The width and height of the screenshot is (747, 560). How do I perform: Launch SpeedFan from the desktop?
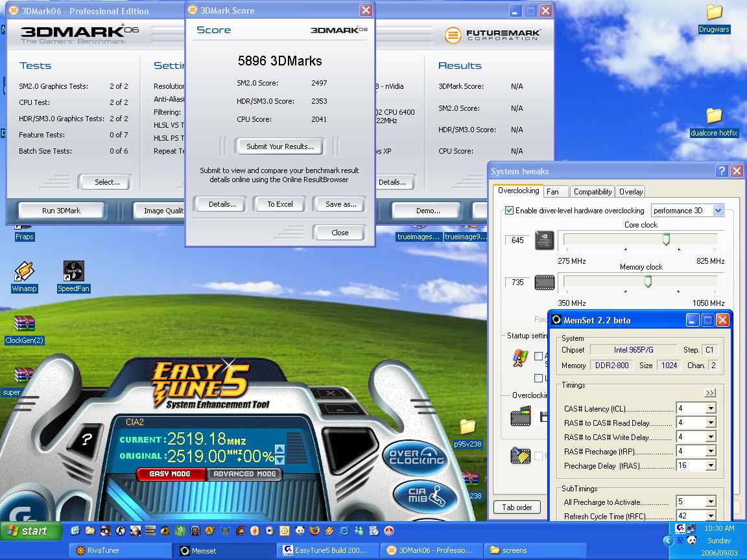(73, 272)
